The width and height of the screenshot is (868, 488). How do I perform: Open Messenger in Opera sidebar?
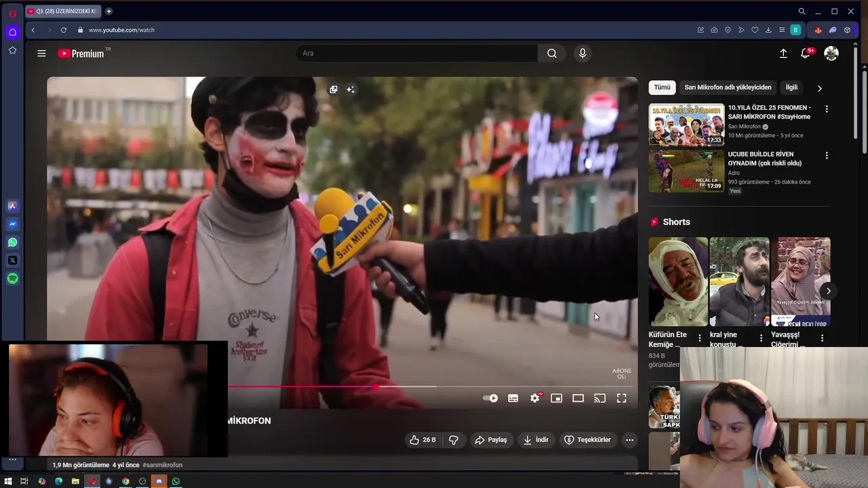tap(12, 224)
